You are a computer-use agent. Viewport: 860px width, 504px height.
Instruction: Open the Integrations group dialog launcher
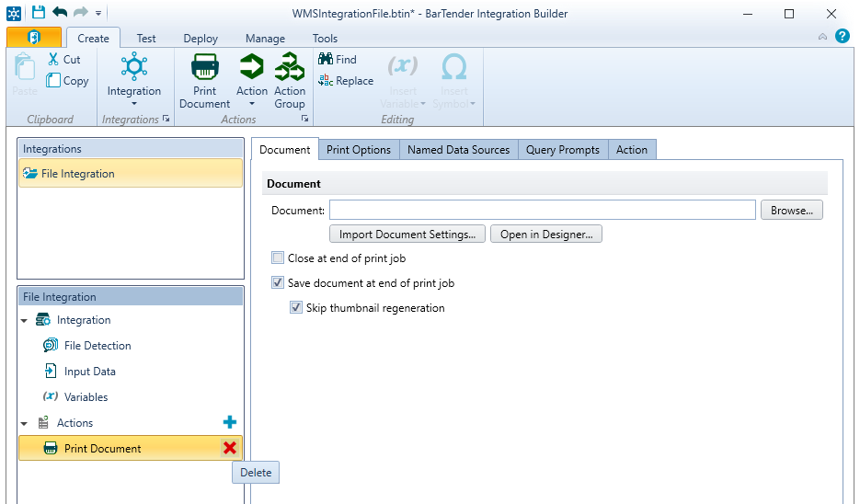(166, 119)
